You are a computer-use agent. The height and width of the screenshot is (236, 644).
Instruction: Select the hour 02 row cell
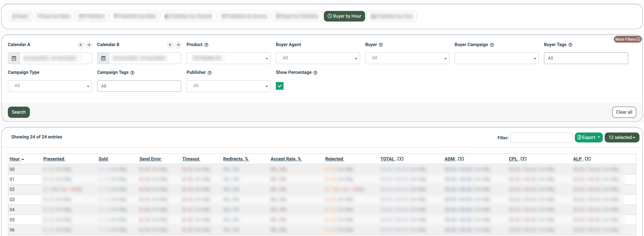(24, 189)
